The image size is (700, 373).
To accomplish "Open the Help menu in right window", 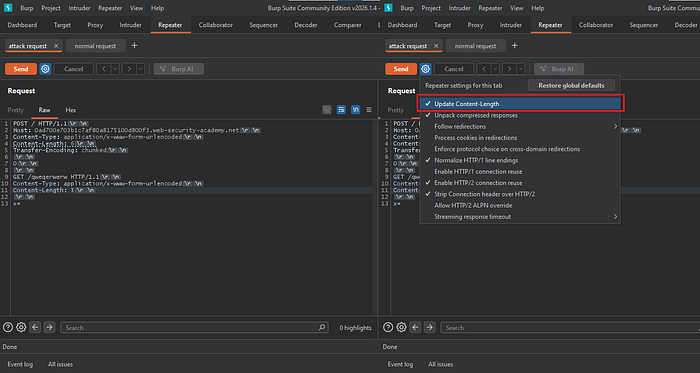I will click(x=538, y=8).
